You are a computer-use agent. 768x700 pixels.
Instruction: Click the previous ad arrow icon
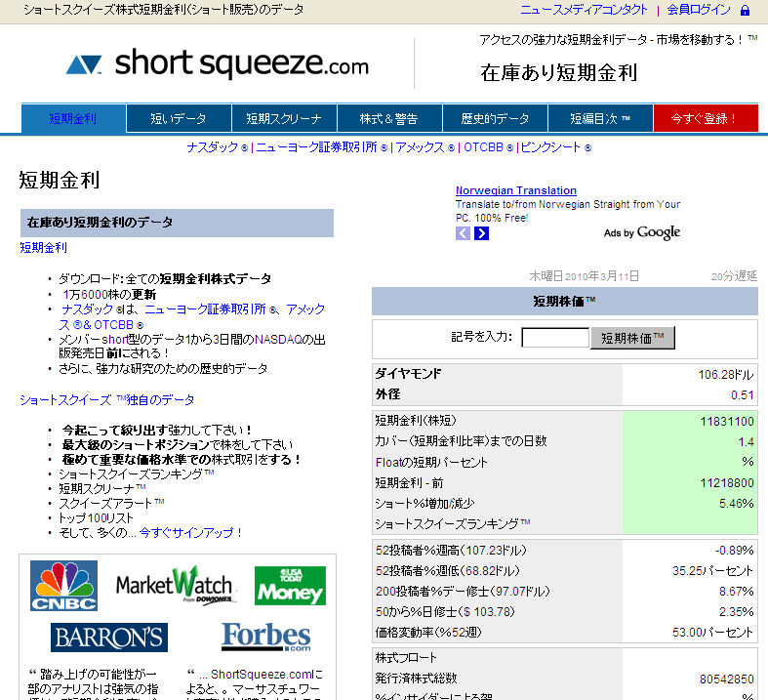tap(464, 233)
